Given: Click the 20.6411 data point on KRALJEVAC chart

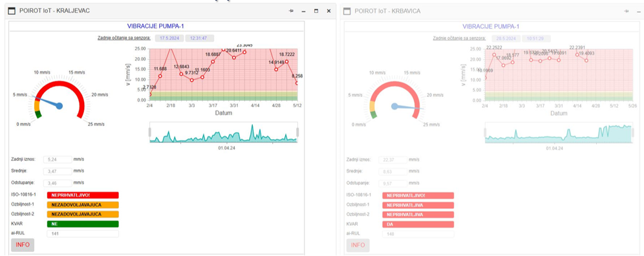Looking at the screenshot, I should (234, 58).
